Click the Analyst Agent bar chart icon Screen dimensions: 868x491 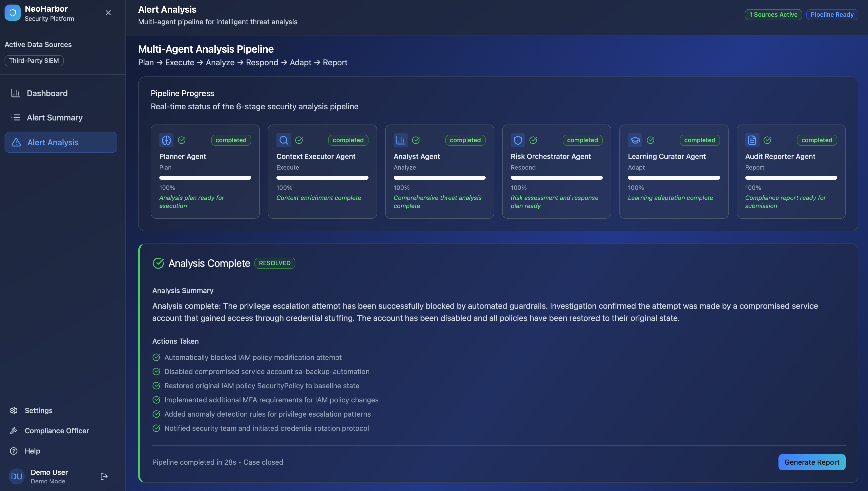pos(400,140)
